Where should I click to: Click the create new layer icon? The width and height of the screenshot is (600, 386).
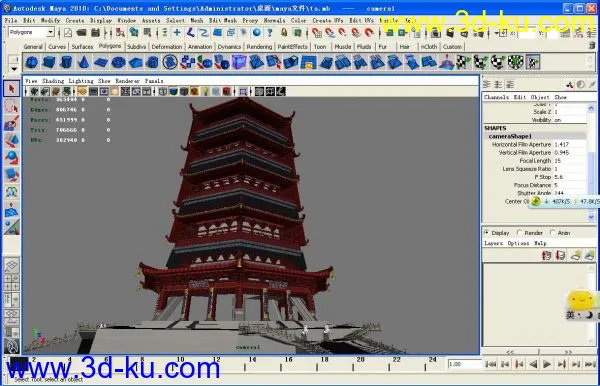[x=576, y=255]
